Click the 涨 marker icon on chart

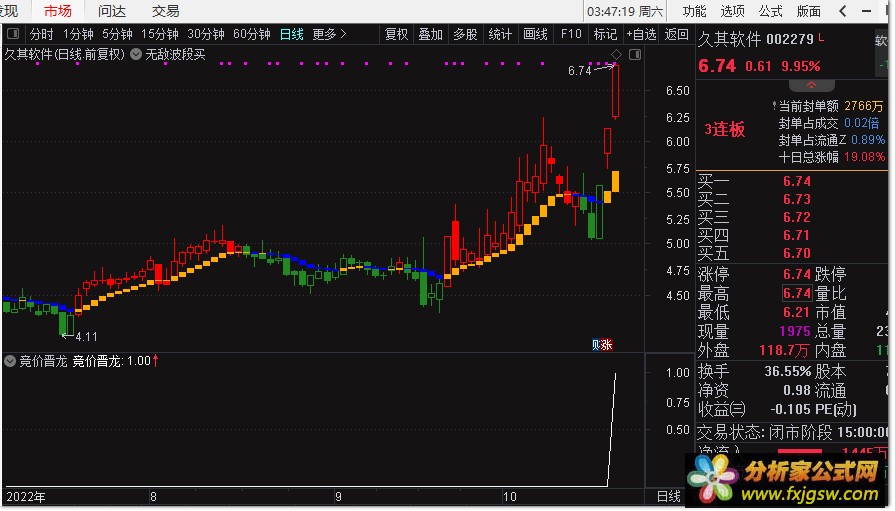point(607,344)
